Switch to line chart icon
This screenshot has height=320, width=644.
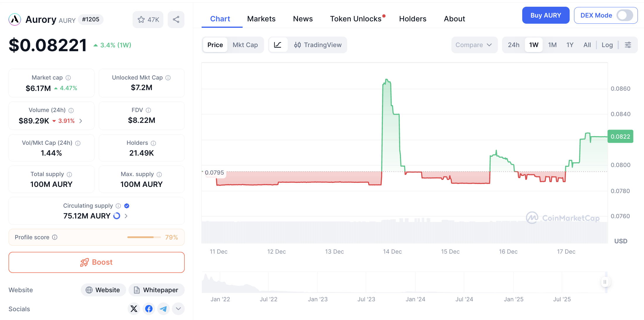click(x=278, y=45)
